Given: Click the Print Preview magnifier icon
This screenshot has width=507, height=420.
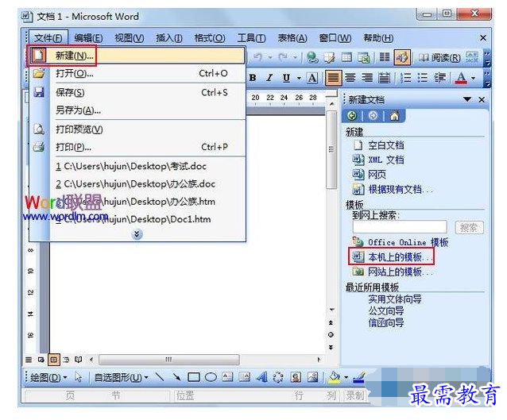Looking at the screenshot, I should point(39,129).
